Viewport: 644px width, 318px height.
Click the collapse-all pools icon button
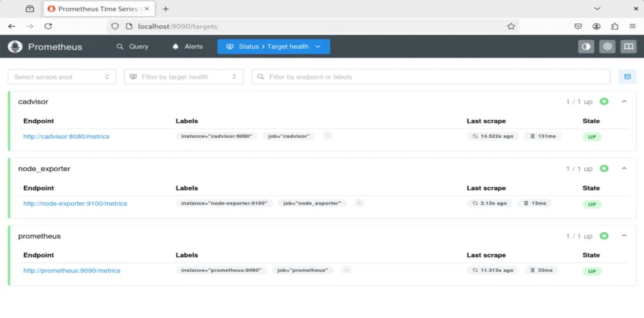click(627, 77)
